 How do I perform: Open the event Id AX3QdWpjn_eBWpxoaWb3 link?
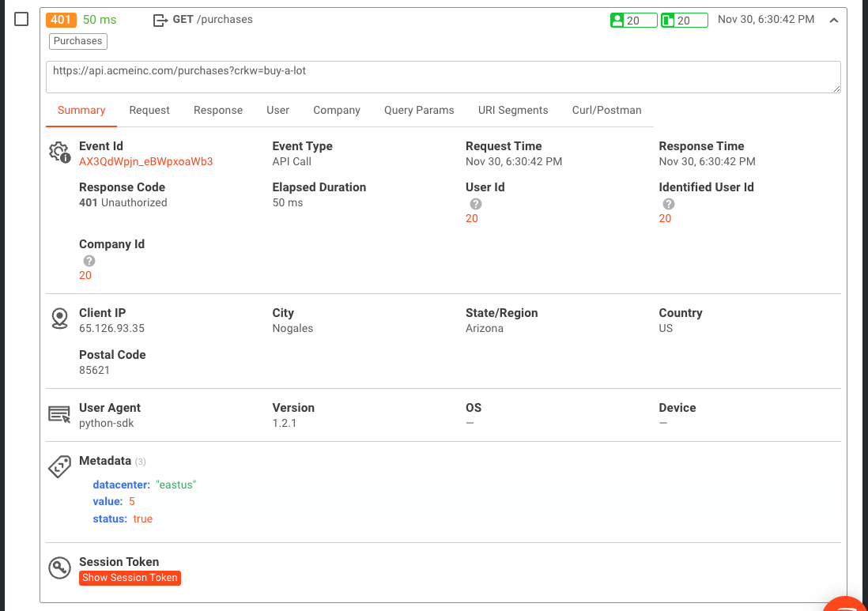point(146,161)
